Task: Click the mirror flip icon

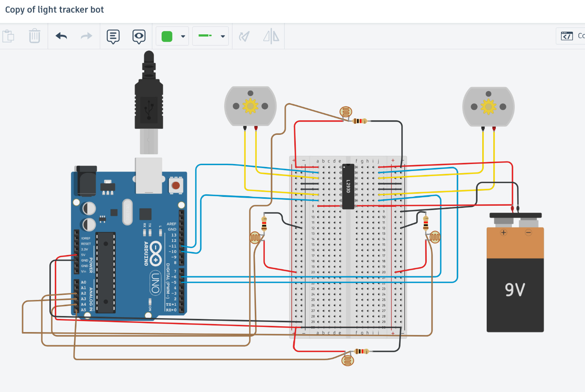Action: click(271, 36)
